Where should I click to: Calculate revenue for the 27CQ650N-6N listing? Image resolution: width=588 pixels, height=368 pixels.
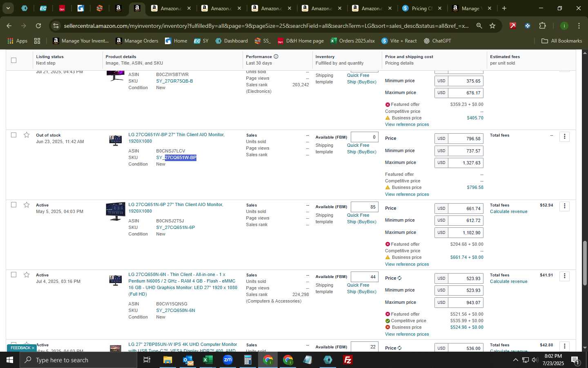click(x=508, y=281)
